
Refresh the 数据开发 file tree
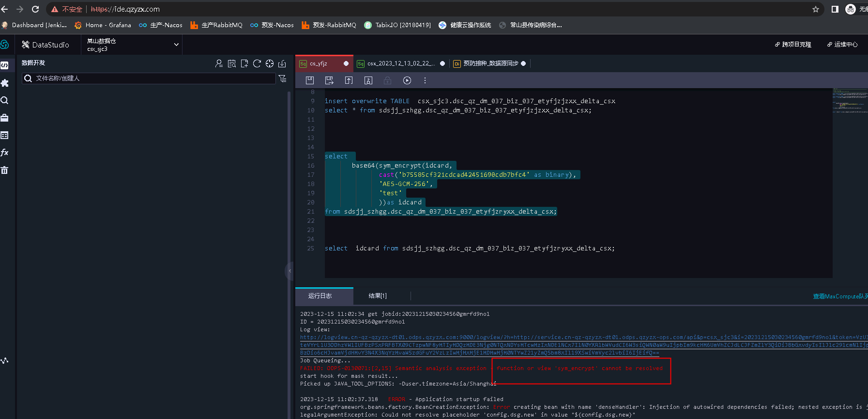257,63
